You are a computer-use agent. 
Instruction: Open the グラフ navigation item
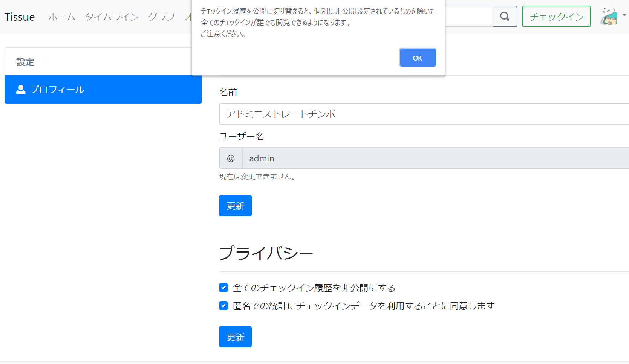161,17
